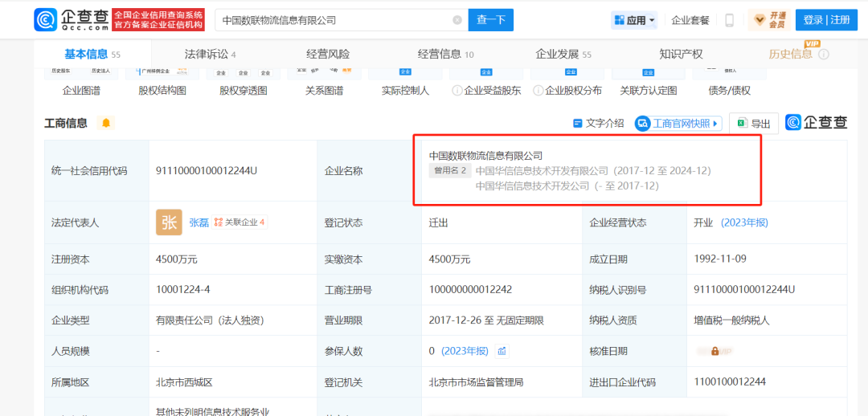
Task: Open legal representative 张磊 link
Action: click(x=199, y=222)
